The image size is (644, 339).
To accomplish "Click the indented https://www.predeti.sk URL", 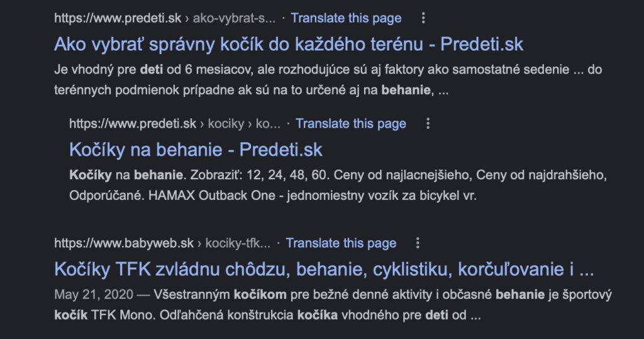I will (x=133, y=124).
